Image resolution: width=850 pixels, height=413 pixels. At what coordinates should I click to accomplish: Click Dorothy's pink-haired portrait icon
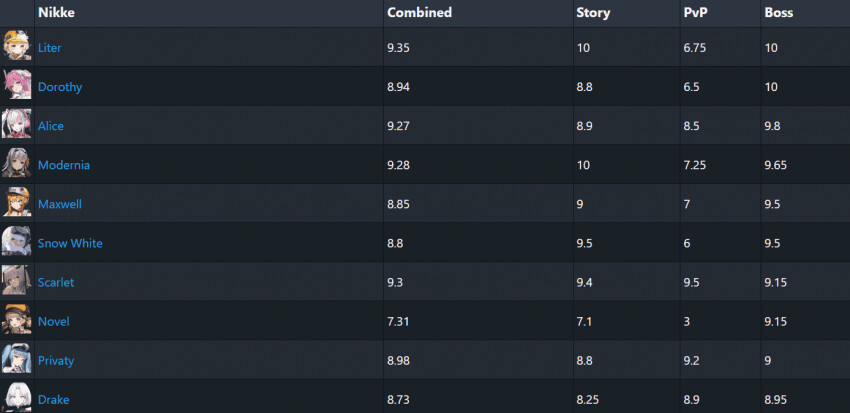pos(17,86)
